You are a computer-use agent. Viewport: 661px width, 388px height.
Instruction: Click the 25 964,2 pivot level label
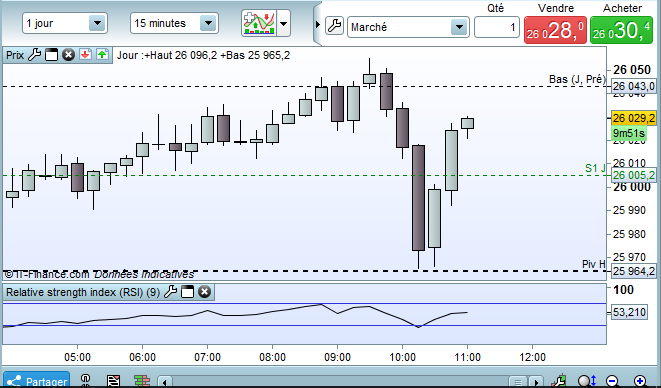click(x=634, y=271)
